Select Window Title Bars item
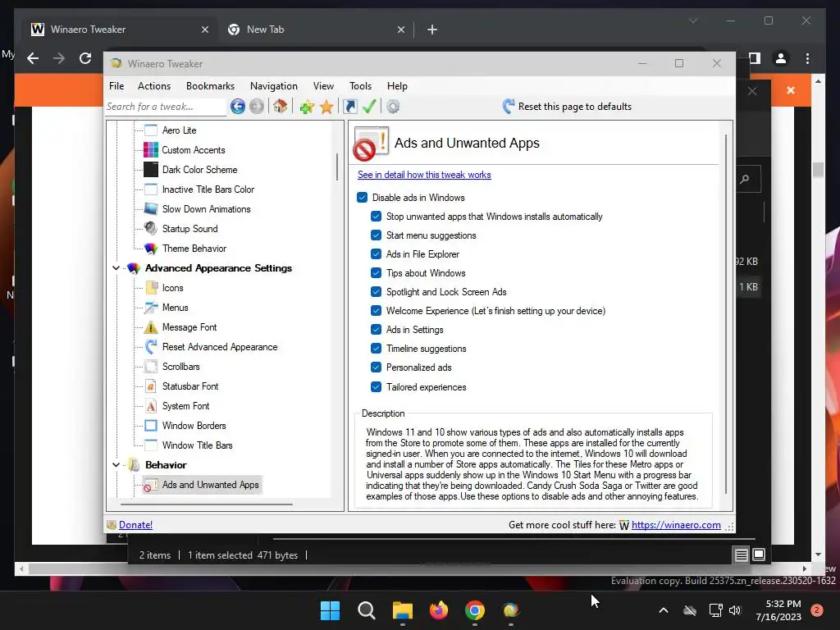The height and width of the screenshot is (630, 840). [197, 445]
